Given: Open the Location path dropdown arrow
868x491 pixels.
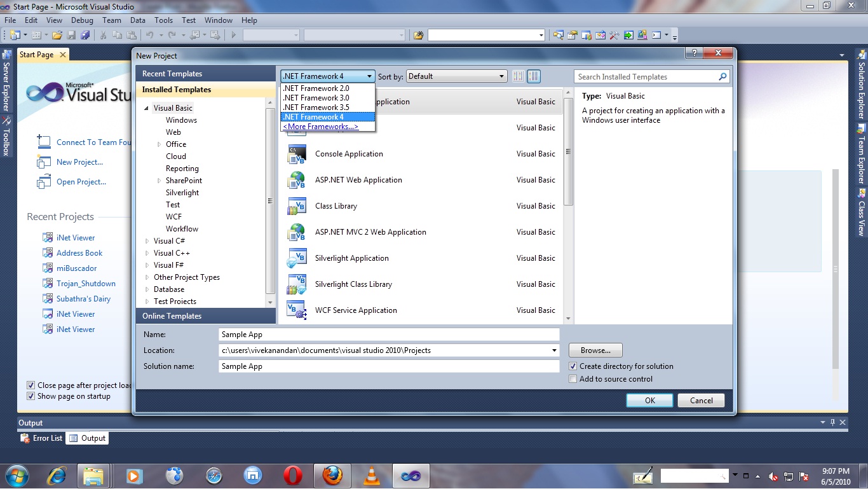Looking at the screenshot, I should (x=555, y=350).
